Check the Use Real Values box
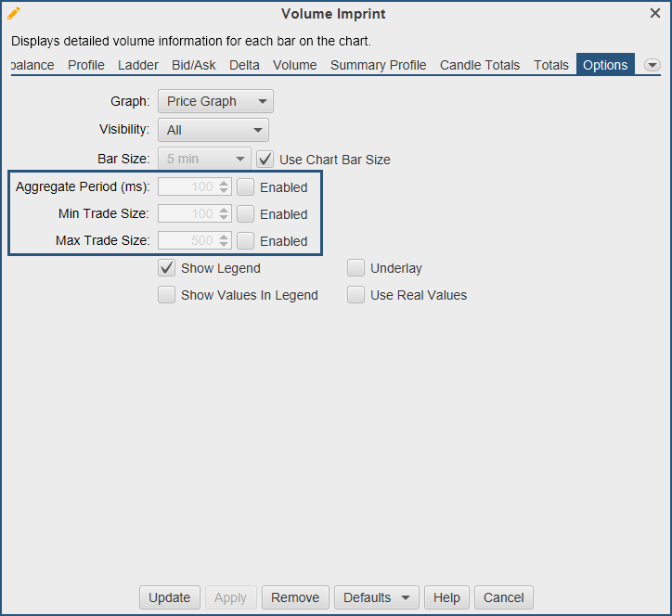The height and width of the screenshot is (616, 672). pyautogui.click(x=356, y=295)
